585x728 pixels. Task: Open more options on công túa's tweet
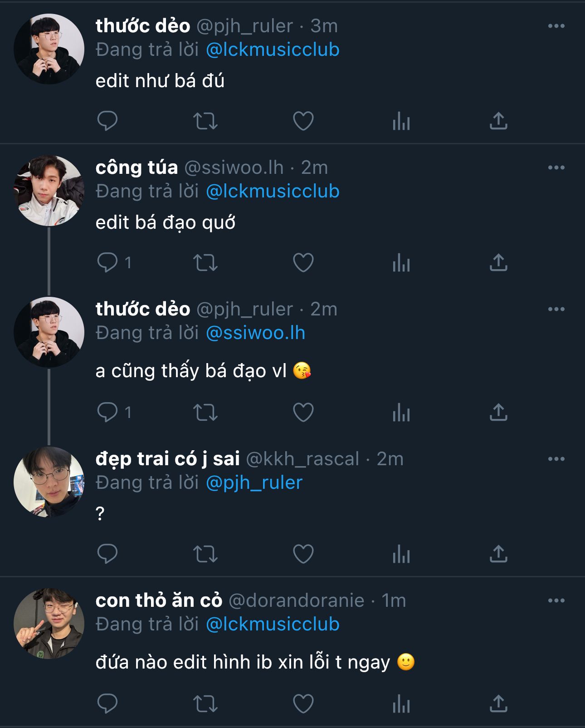pyautogui.click(x=556, y=167)
